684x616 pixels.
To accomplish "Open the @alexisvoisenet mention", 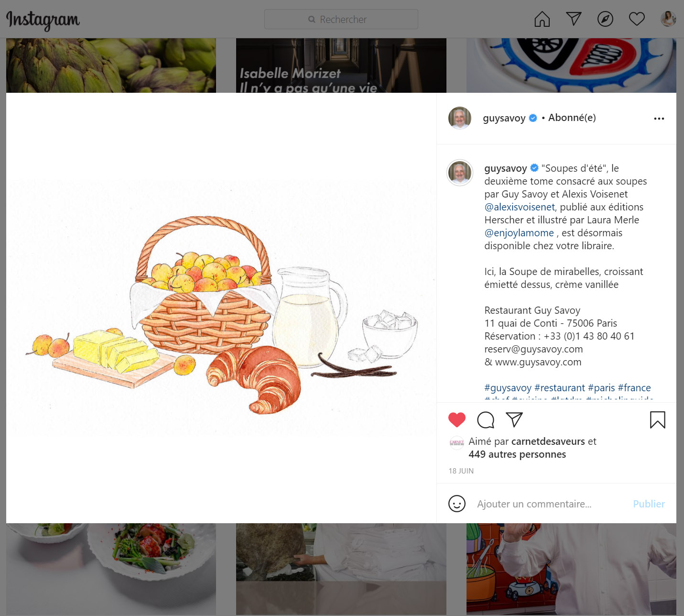I will click(x=520, y=207).
